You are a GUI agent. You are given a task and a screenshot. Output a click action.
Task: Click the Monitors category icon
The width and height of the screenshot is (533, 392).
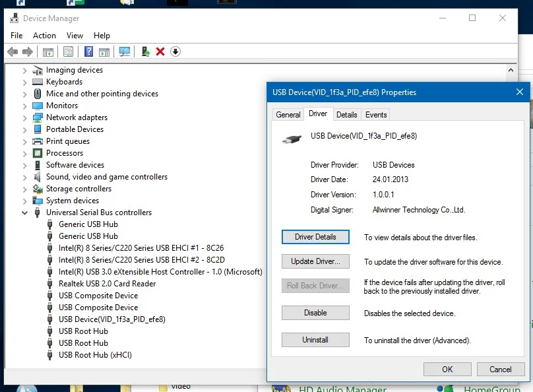point(38,106)
